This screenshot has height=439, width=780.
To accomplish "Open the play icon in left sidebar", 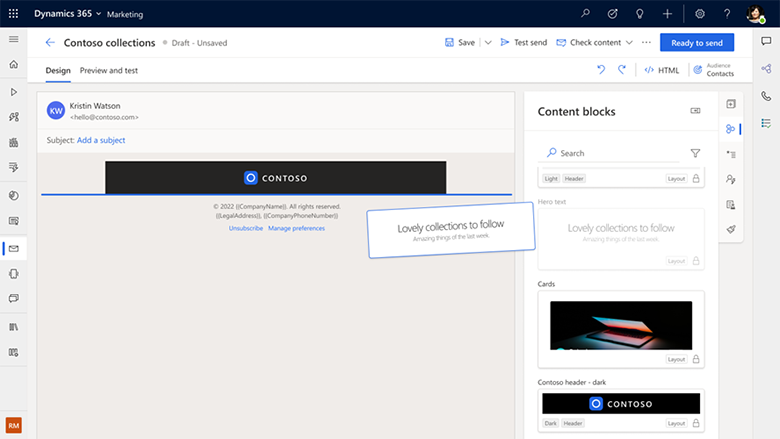I will pos(13,92).
